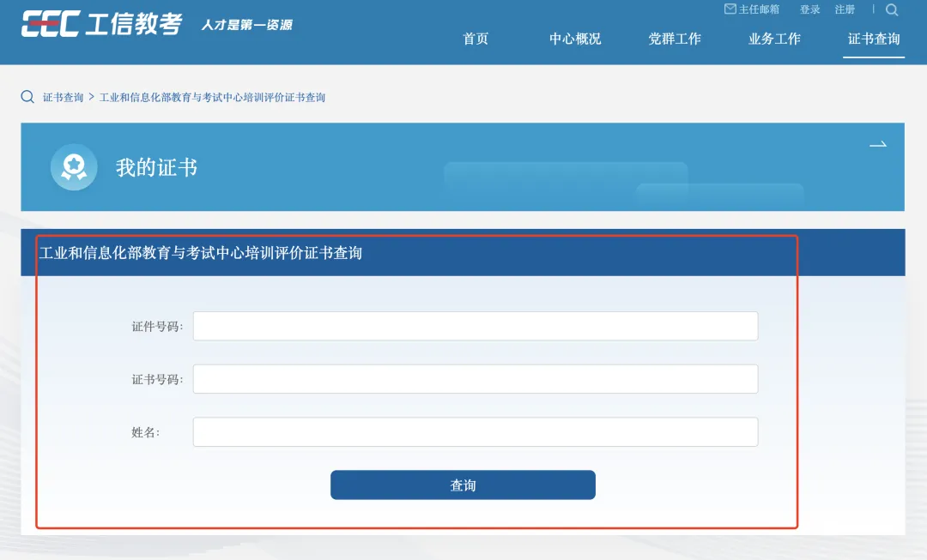This screenshot has height=560, width=927.
Task: Click the medal badge icon next to 我的证书
Action: point(74,166)
